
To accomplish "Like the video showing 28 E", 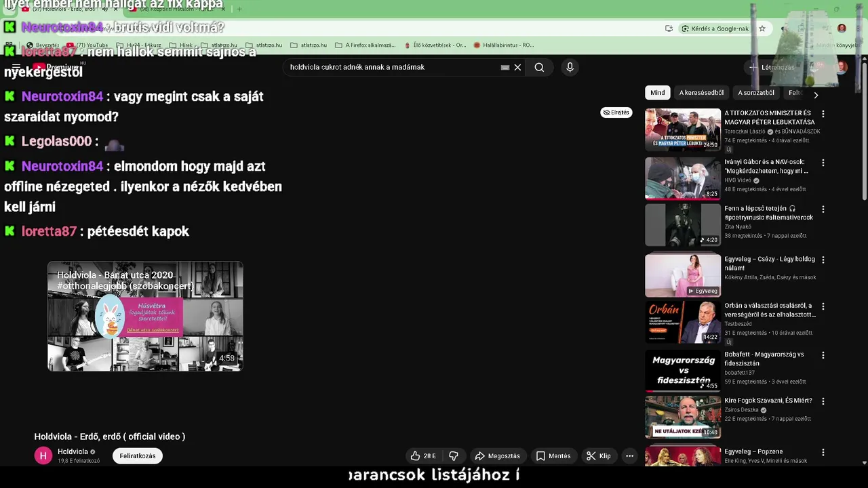I will (x=423, y=456).
